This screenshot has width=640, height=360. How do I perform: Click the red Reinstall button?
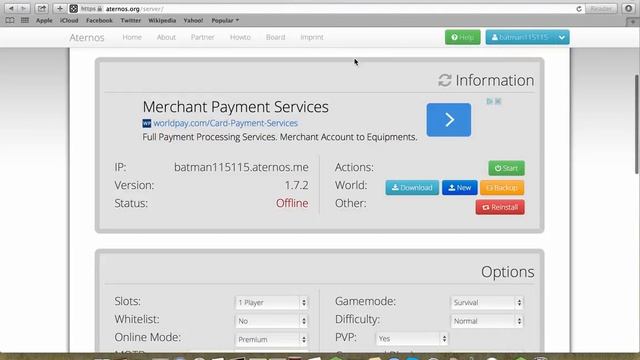tap(500, 207)
